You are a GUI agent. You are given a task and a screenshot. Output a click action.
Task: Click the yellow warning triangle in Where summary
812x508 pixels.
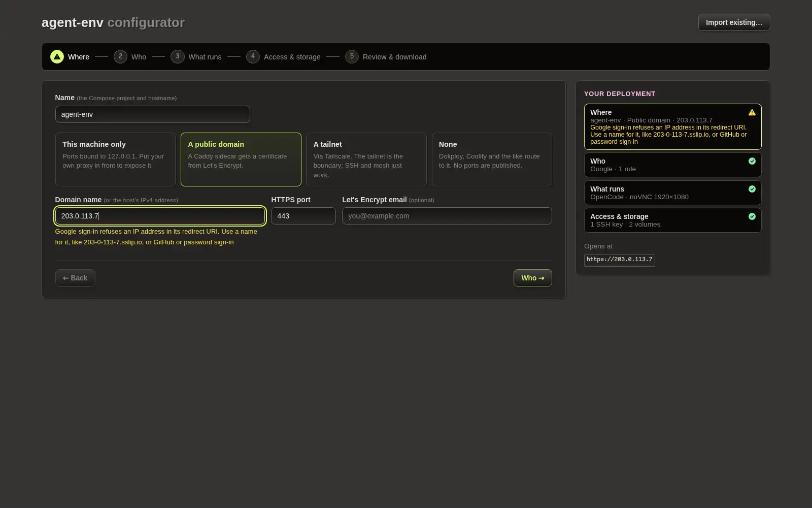point(752,112)
